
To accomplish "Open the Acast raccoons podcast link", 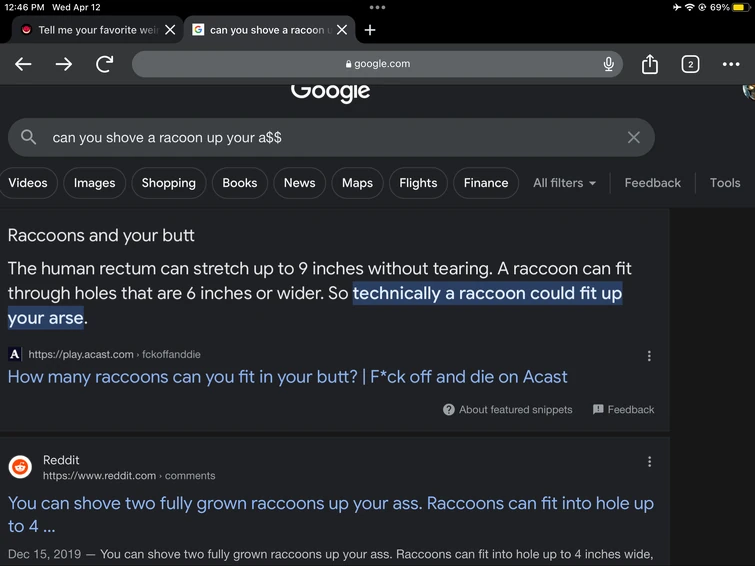I will pyautogui.click(x=287, y=377).
